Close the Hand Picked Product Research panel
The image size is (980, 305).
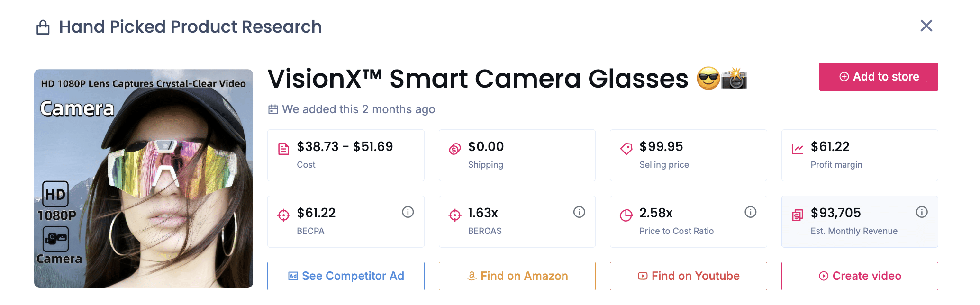[926, 26]
